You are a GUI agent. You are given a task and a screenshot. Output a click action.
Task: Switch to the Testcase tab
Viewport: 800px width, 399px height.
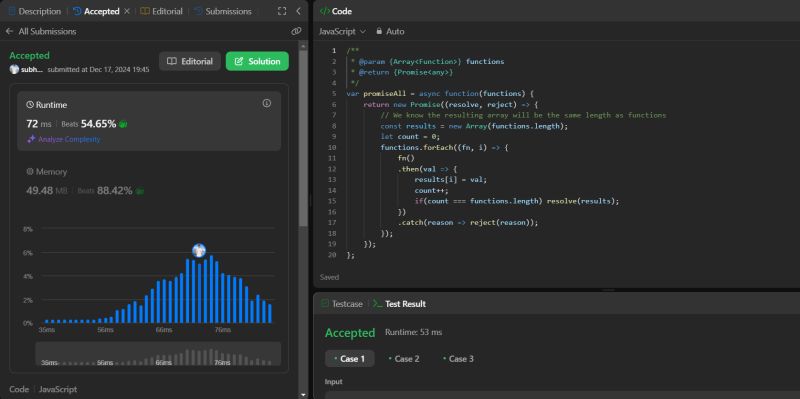pos(341,304)
